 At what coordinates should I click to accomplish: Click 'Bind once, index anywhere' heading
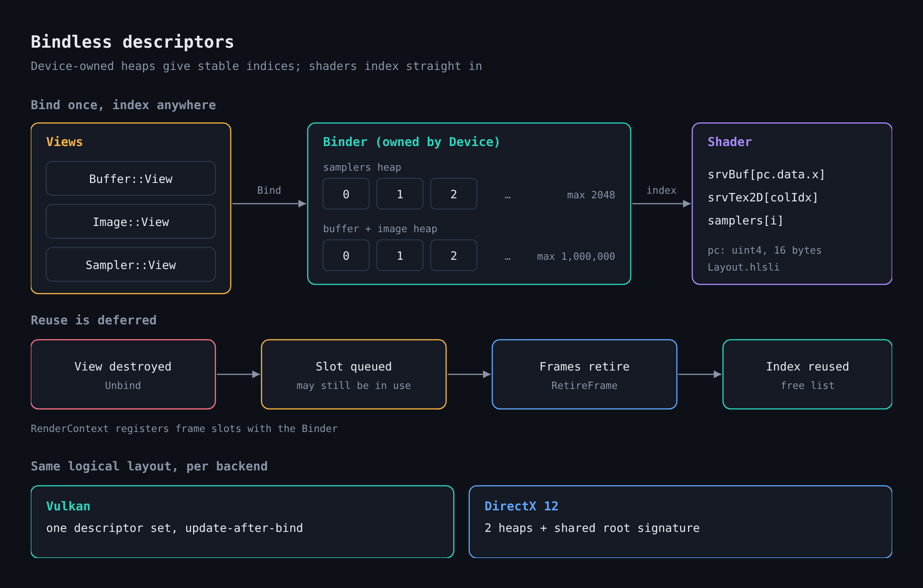123,105
